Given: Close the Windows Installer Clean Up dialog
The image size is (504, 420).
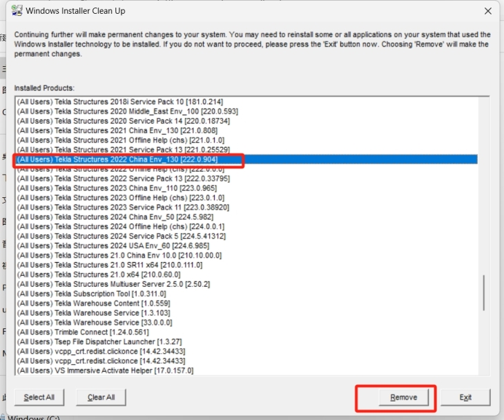Looking at the screenshot, I should point(487,11).
